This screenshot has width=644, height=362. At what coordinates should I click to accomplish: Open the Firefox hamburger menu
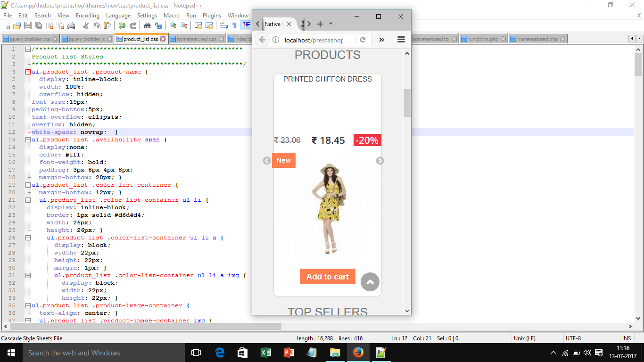point(401,40)
